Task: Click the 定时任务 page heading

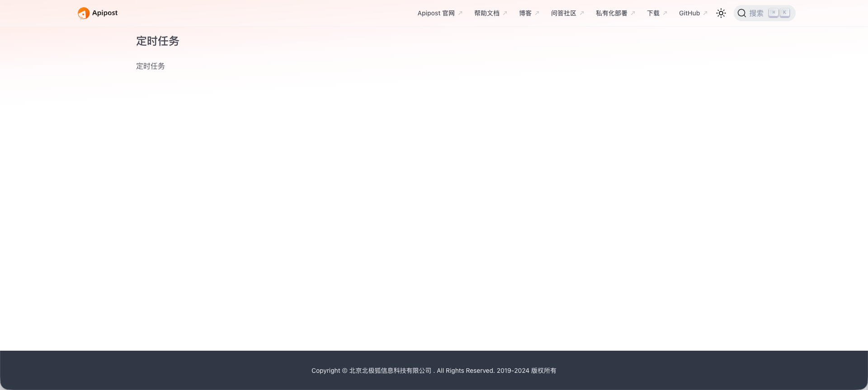Action: click(x=157, y=41)
